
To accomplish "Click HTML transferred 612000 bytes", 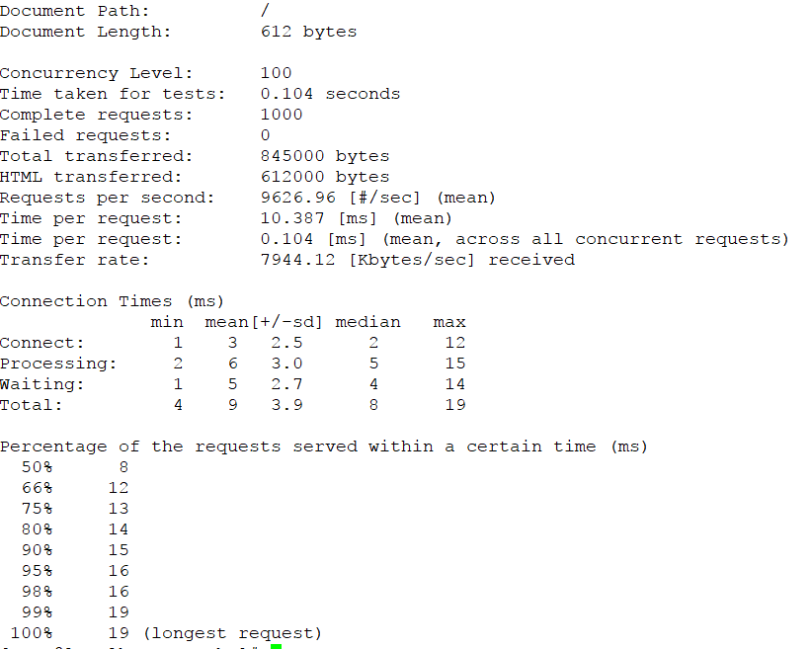I will pyautogui.click(x=325, y=177).
